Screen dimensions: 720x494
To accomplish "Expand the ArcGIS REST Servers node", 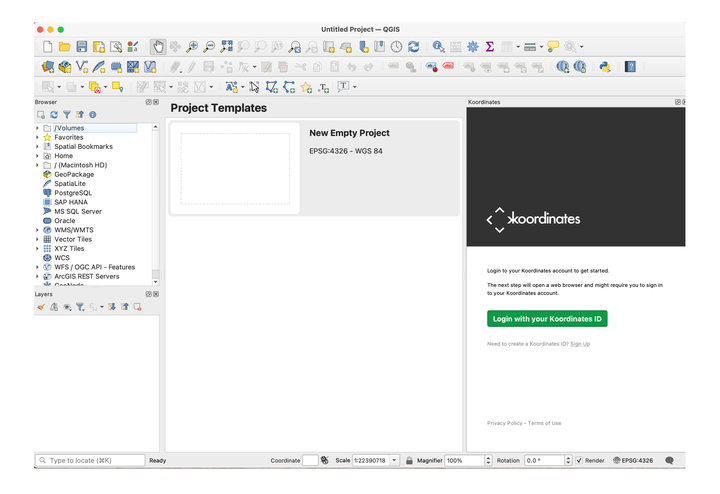I will click(x=37, y=276).
